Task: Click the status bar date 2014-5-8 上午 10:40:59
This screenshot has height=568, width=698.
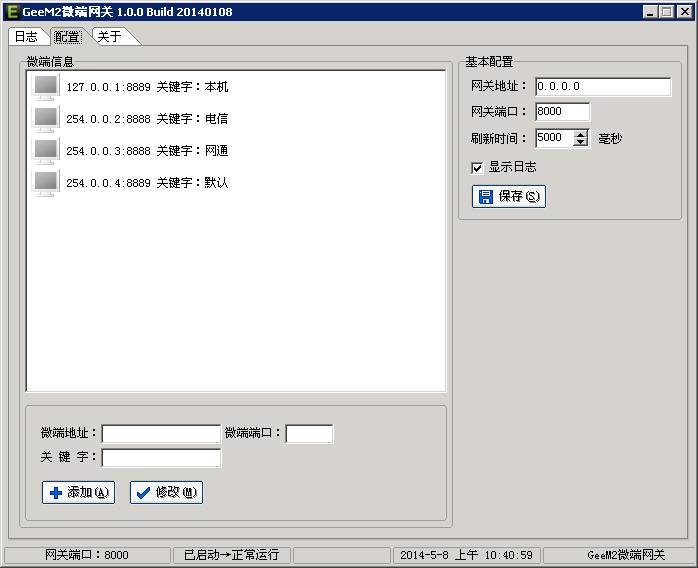Action: (466, 555)
